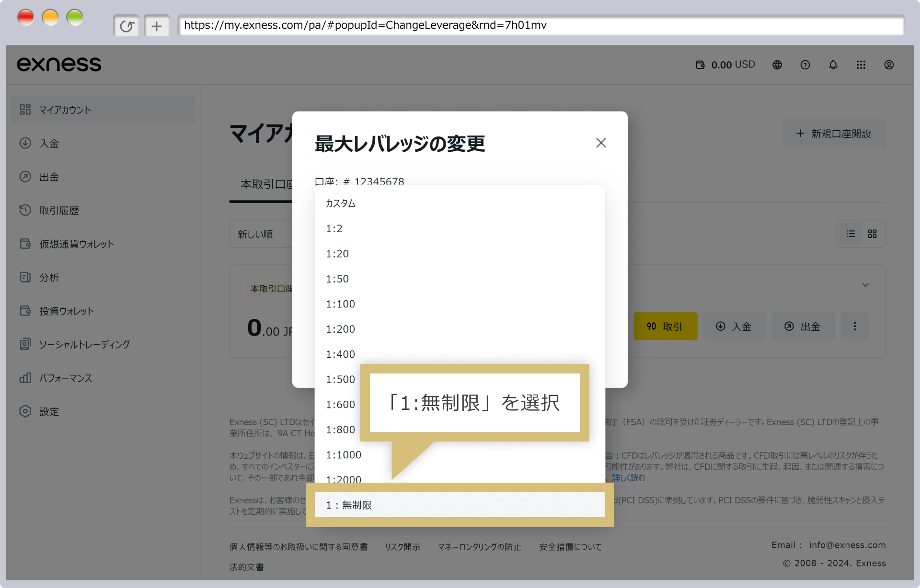The height and width of the screenshot is (588, 920).
Task: Click the wallet balance icon
Action: tap(701, 65)
